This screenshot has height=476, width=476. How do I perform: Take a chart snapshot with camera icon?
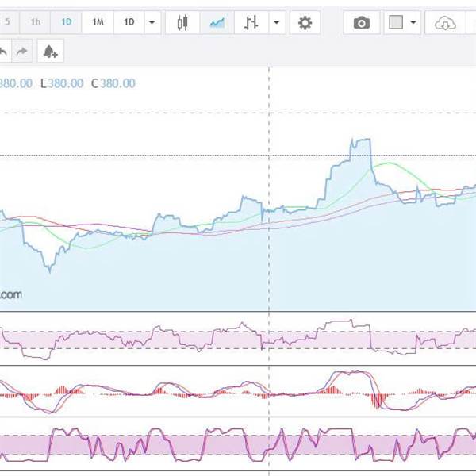click(x=362, y=23)
